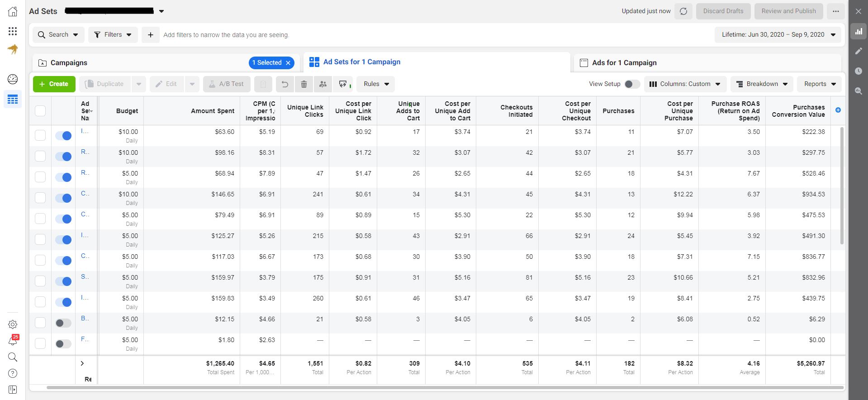Click the Edit button
Screen dimensions: 868x400
point(167,84)
